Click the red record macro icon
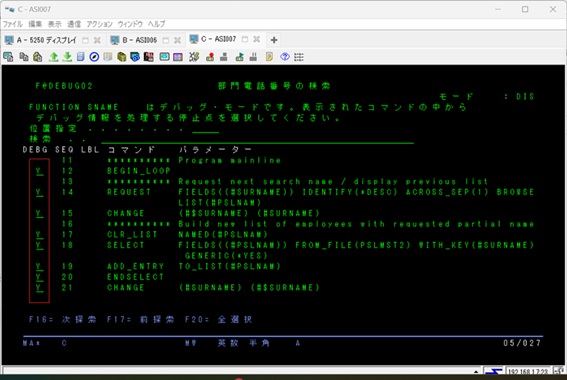Viewport: 567px width, 380px height. click(x=210, y=57)
